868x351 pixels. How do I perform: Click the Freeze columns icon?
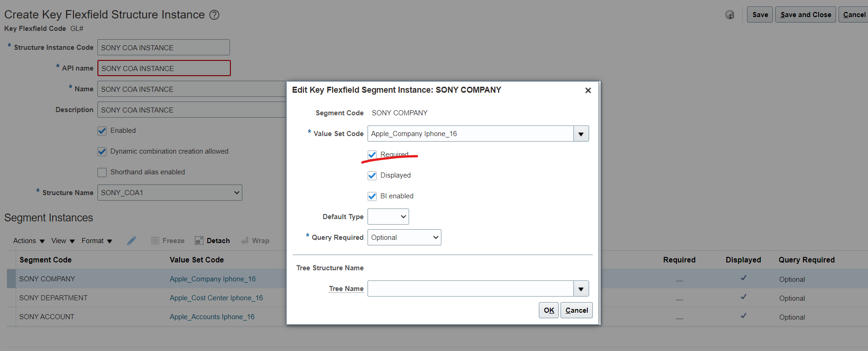pyautogui.click(x=155, y=241)
